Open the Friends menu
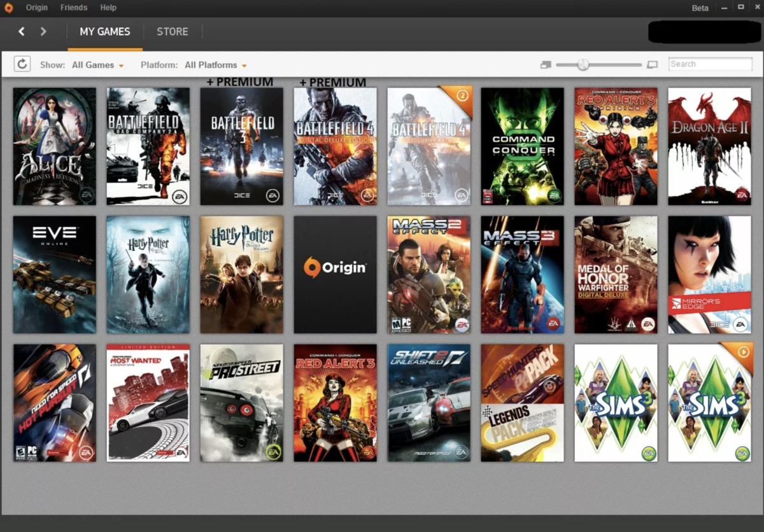The height and width of the screenshot is (532, 764). [x=74, y=8]
